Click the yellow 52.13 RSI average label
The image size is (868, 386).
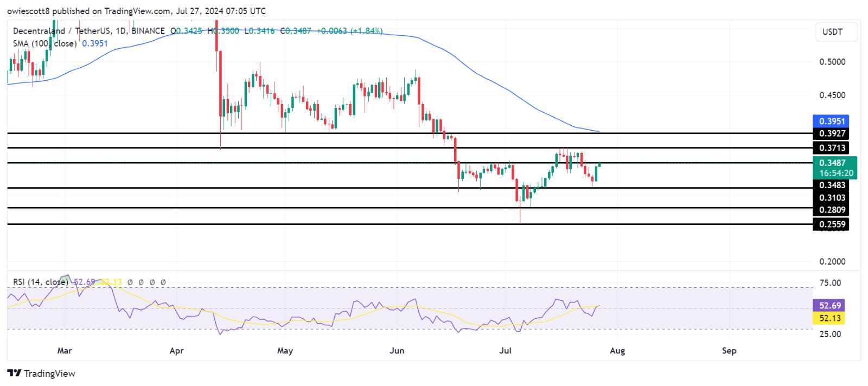(x=829, y=318)
